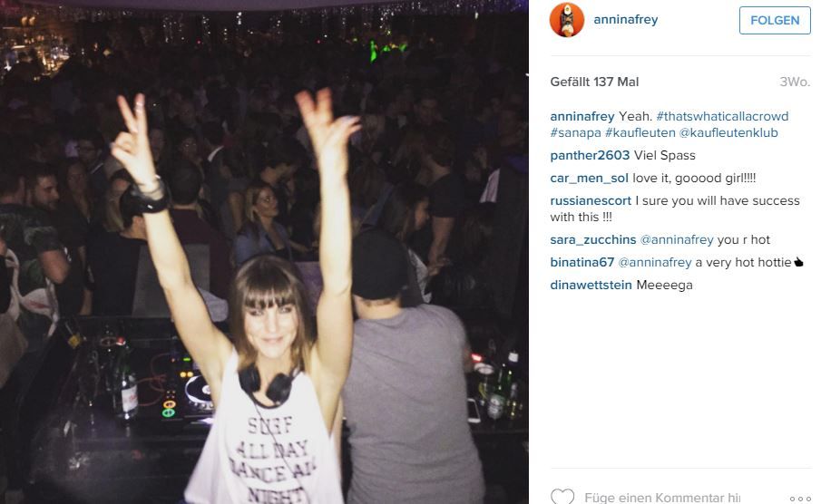Click the comment input field
821x504 pixels.
coord(662,497)
